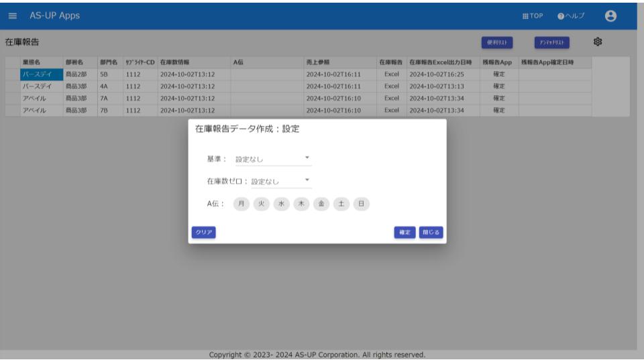The height and width of the screenshot is (362, 644).
Task: Click the TOP grid icon
Action: click(x=533, y=15)
